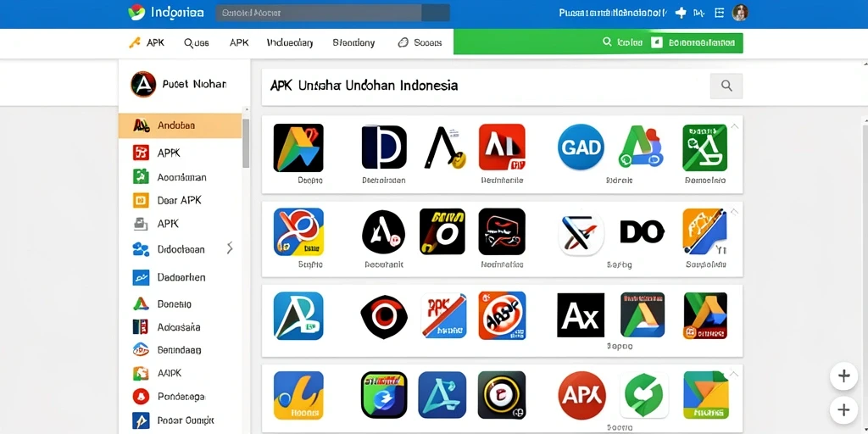The height and width of the screenshot is (434, 868).
Task: Click the top header search field
Action: tap(332, 13)
